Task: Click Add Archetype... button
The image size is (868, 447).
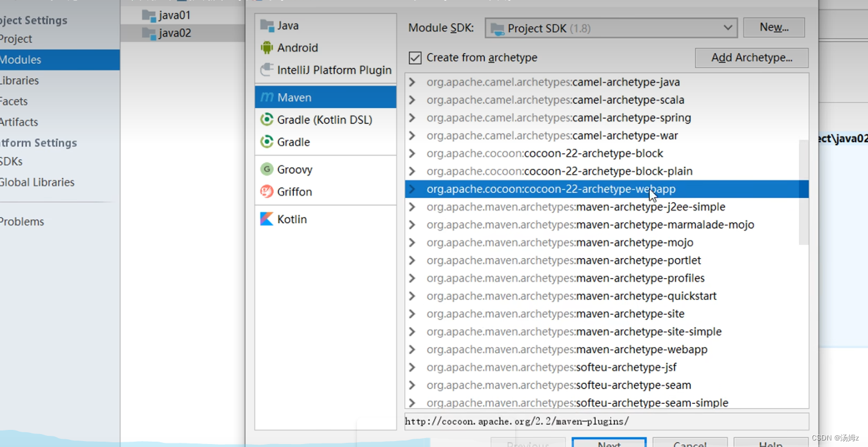Action: 751,58
